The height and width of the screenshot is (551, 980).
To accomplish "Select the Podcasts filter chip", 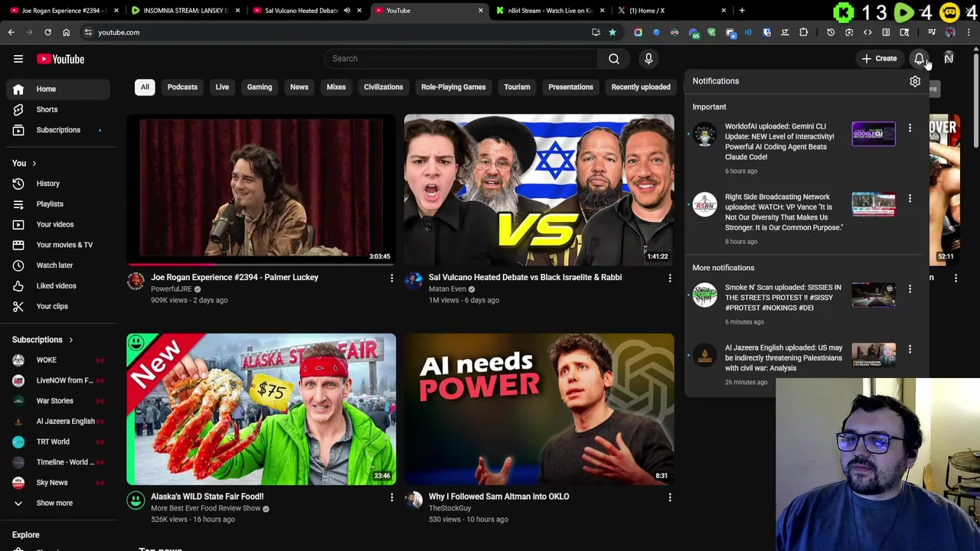I will 182,87.
